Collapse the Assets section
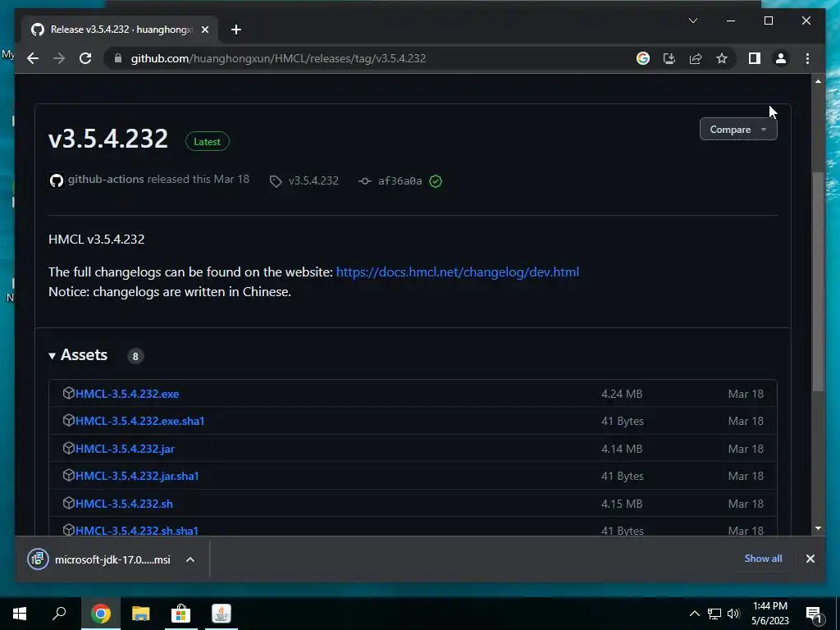The height and width of the screenshot is (630, 840). pyautogui.click(x=78, y=354)
